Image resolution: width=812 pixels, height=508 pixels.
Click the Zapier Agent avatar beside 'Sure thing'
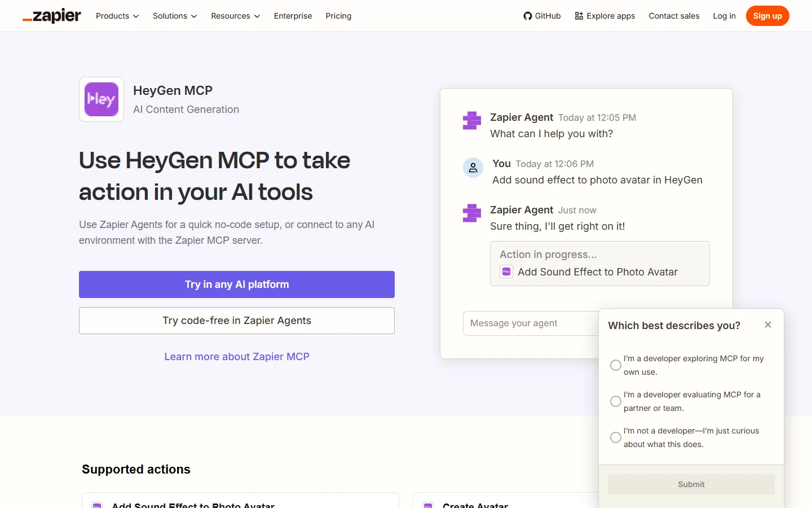472,213
